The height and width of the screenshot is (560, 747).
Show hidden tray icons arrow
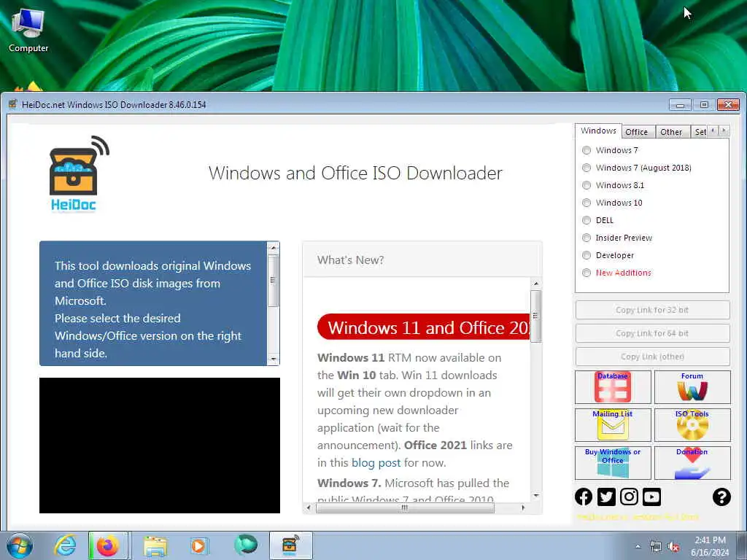638,547
